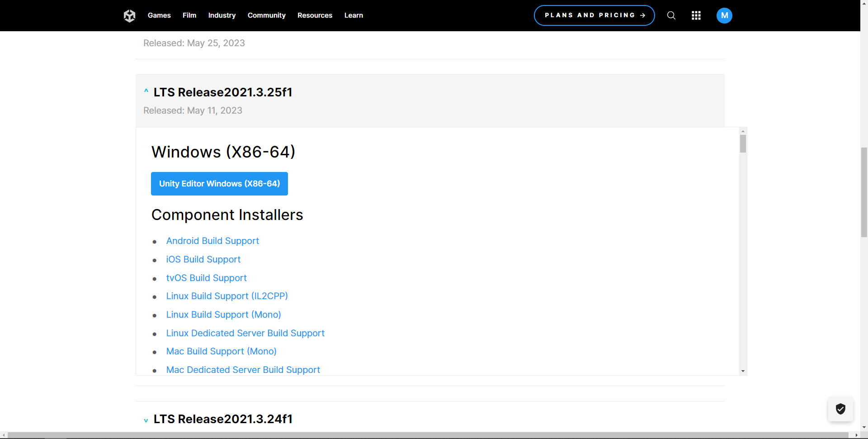Open the Film menu
Image resolution: width=868 pixels, height=439 pixels.
pos(189,15)
